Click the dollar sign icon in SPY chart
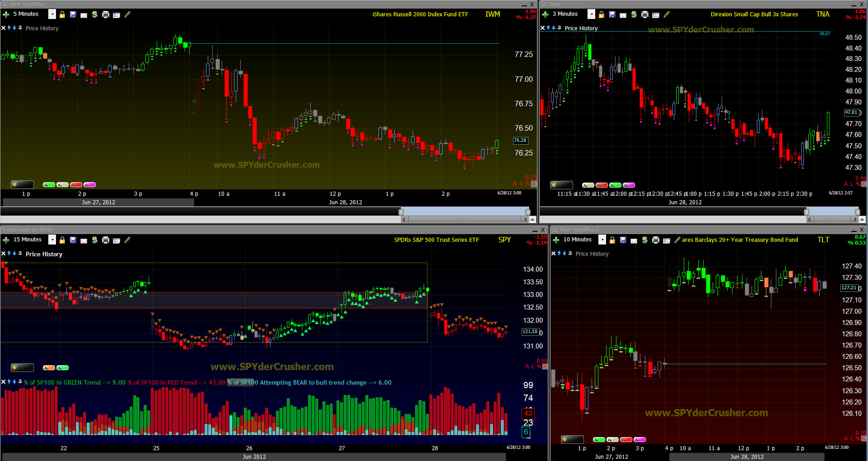Viewport: 868px width, 461px height. coord(95,240)
